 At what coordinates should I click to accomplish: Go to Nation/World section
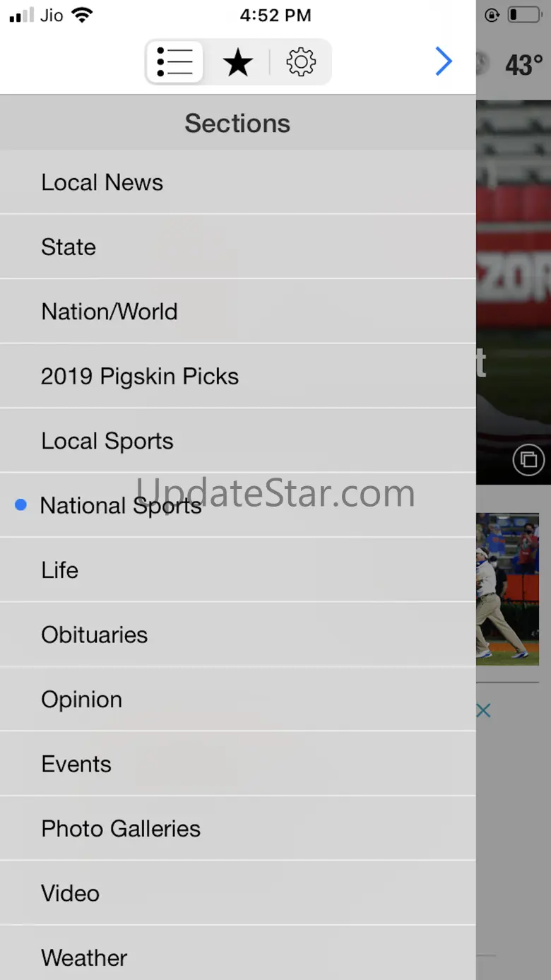tap(238, 312)
